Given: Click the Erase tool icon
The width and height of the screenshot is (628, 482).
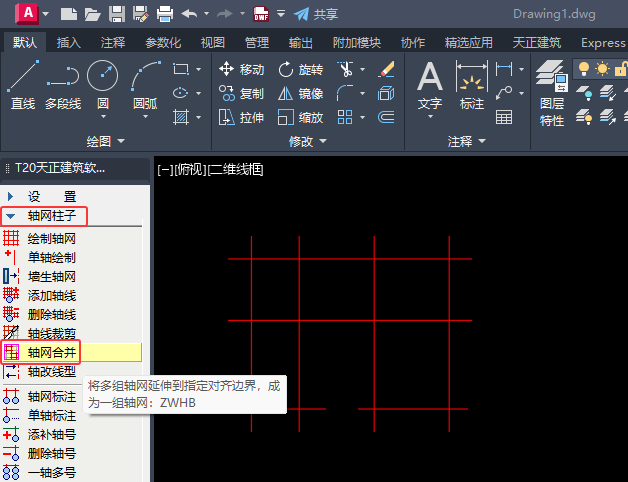Looking at the screenshot, I should coord(386,69).
